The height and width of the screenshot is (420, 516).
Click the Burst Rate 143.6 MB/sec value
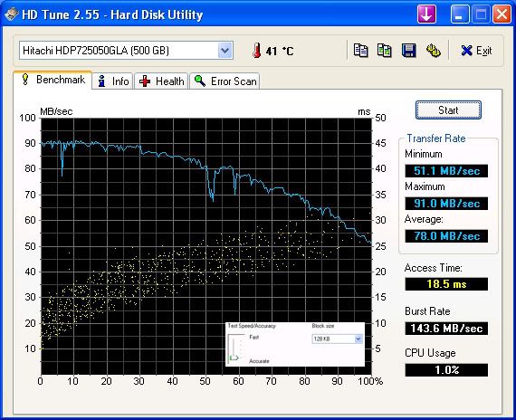click(446, 329)
